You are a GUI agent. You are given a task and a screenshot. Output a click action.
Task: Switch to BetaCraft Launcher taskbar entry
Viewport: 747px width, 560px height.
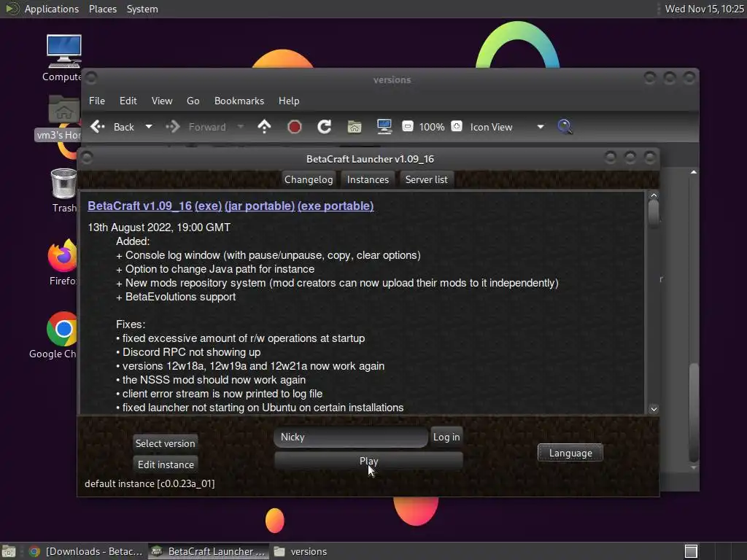(208, 551)
